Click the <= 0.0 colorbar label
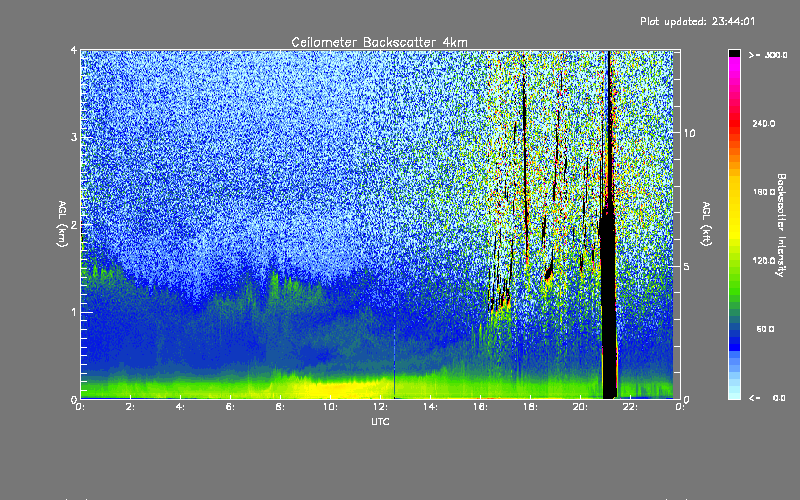Image resolution: width=800 pixels, height=500 pixels. [767, 398]
